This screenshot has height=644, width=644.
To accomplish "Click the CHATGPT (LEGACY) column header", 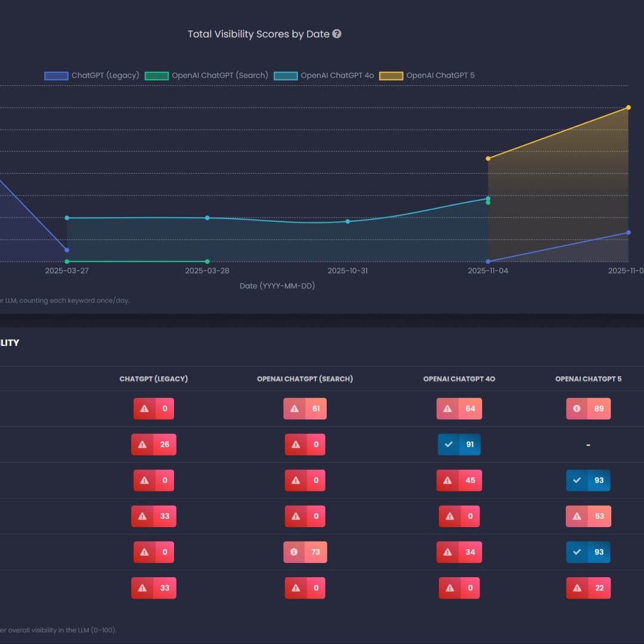I will pos(153,379).
